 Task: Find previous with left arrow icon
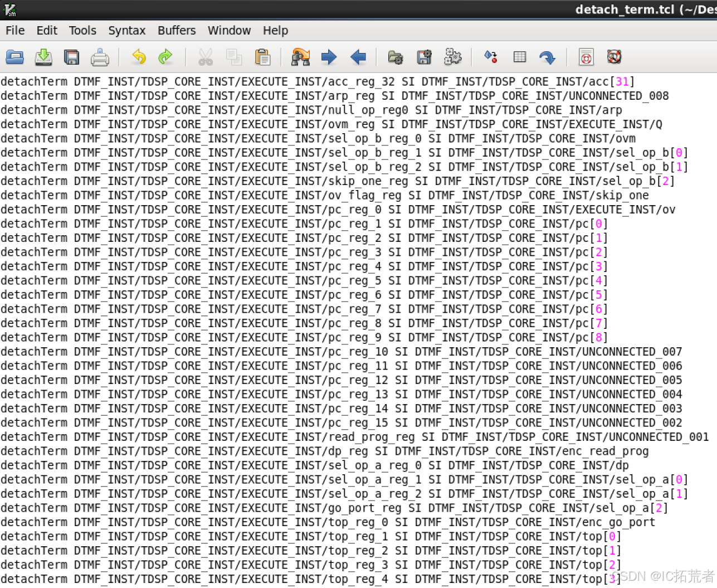358,57
